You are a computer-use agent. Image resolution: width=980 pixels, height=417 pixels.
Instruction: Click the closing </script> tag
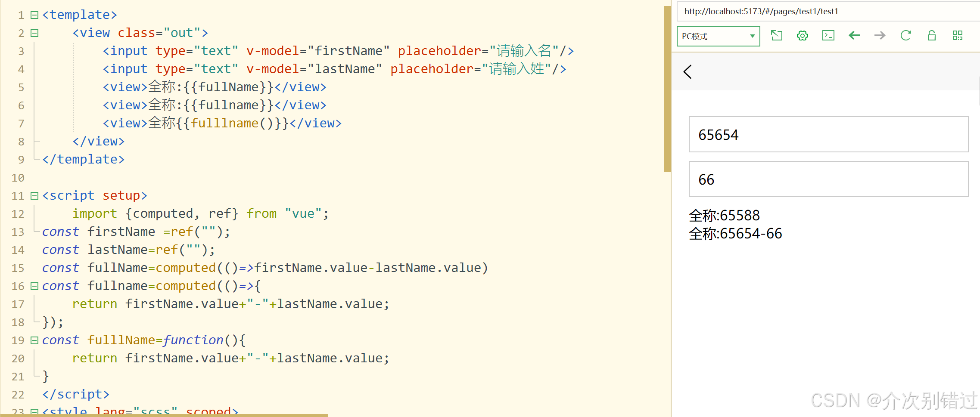(76, 394)
